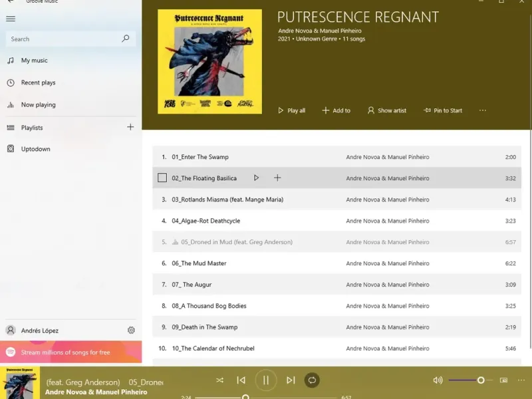Skip to previous track
Screen dimensions: 532x399
241,380
